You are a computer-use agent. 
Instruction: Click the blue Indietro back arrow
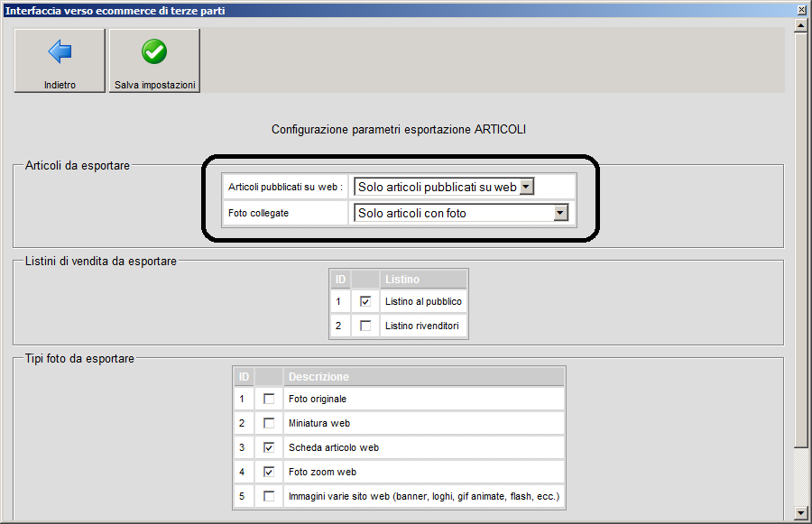60,51
